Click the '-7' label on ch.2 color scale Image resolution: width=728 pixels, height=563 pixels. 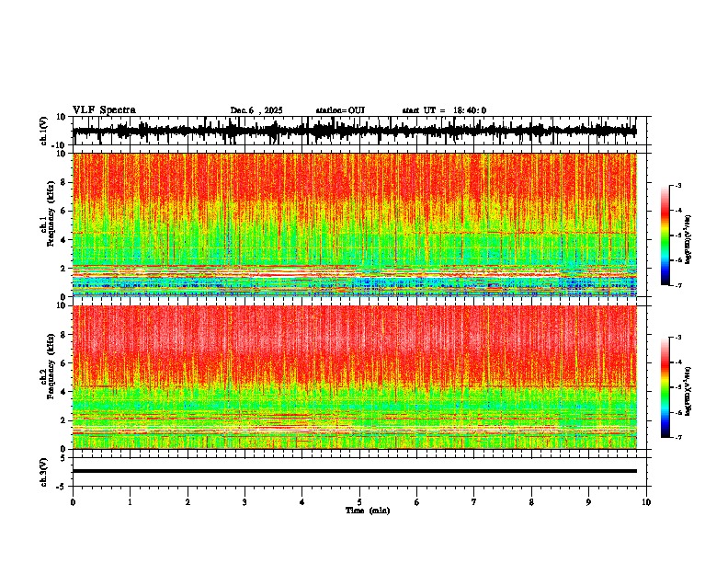(x=678, y=437)
